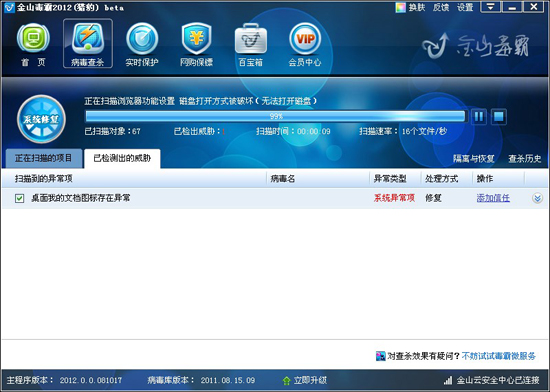This screenshot has height=392, width=550.
Task: Click the 已扫描对象:67 counter
Action: pos(113,131)
